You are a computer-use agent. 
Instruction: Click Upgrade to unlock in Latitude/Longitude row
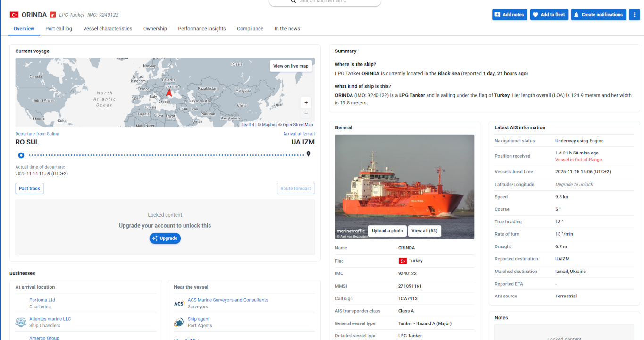click(x=574, y=184)
